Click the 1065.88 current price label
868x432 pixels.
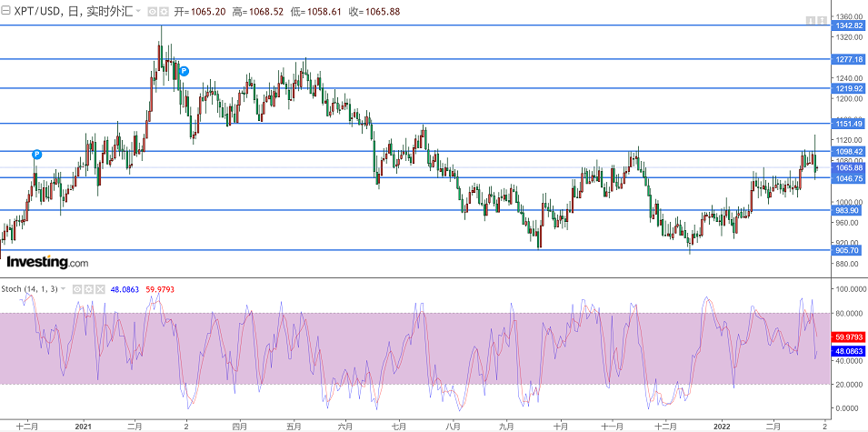[x=848, y=168]
